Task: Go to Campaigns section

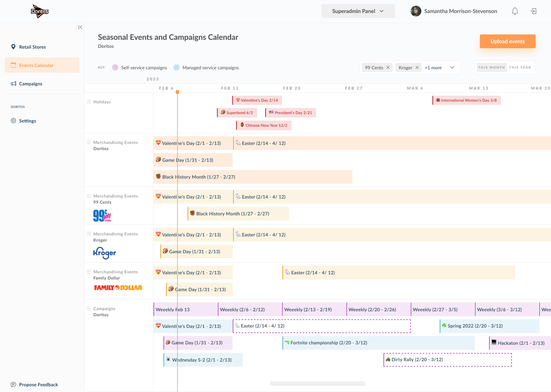Action: 31,84
